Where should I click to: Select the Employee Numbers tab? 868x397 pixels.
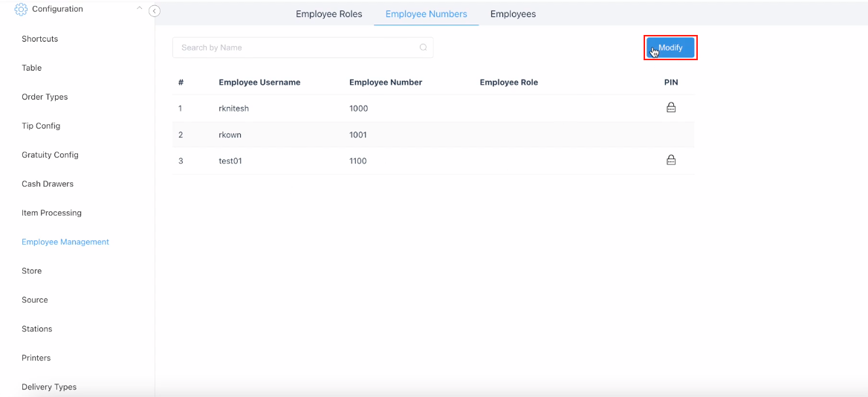pos(426,14)
